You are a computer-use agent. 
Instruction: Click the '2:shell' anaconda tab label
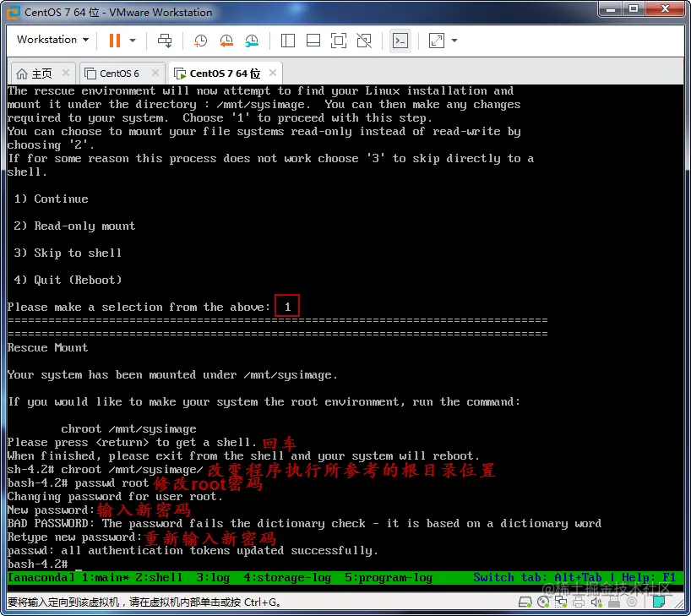tap(159, 578)
